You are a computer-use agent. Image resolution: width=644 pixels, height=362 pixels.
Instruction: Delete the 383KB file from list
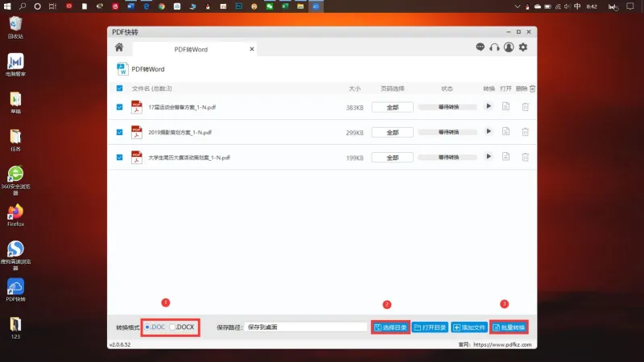[526, 107]
